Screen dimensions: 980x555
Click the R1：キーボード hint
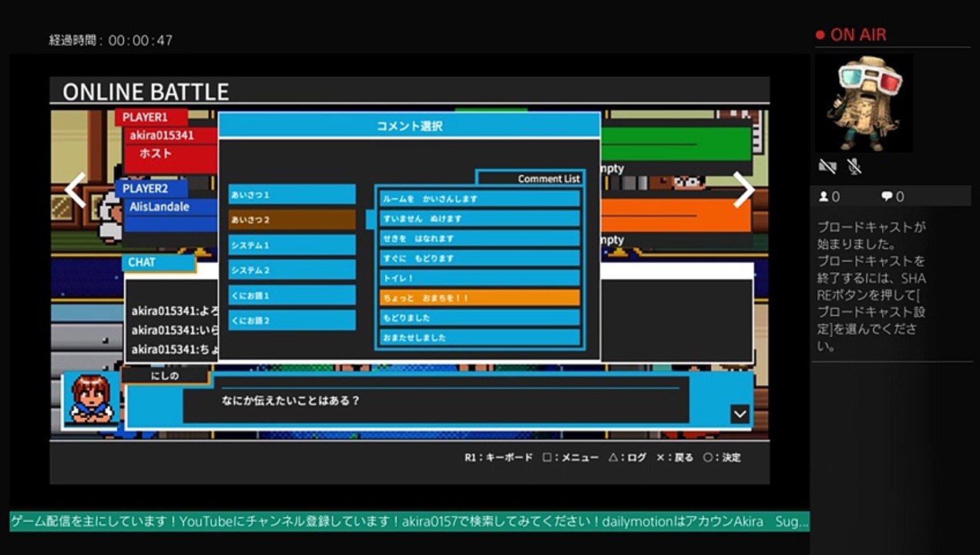tap(498, 457)
